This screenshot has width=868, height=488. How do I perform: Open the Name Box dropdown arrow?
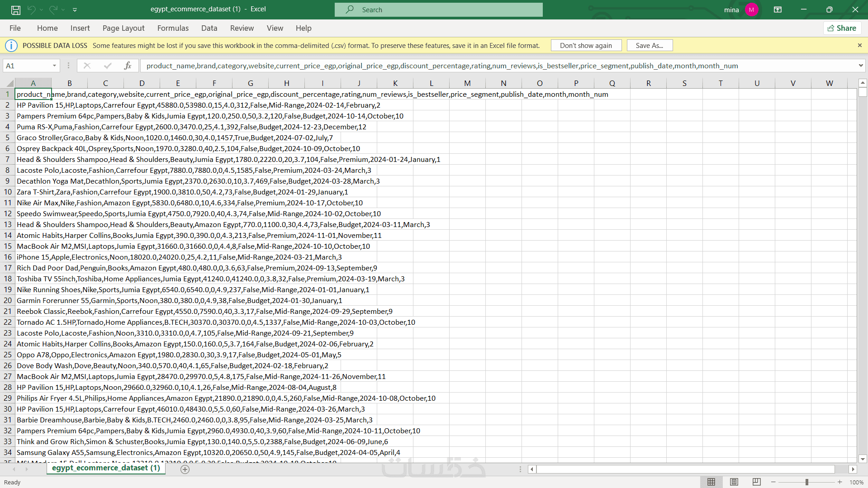[54, 66]
